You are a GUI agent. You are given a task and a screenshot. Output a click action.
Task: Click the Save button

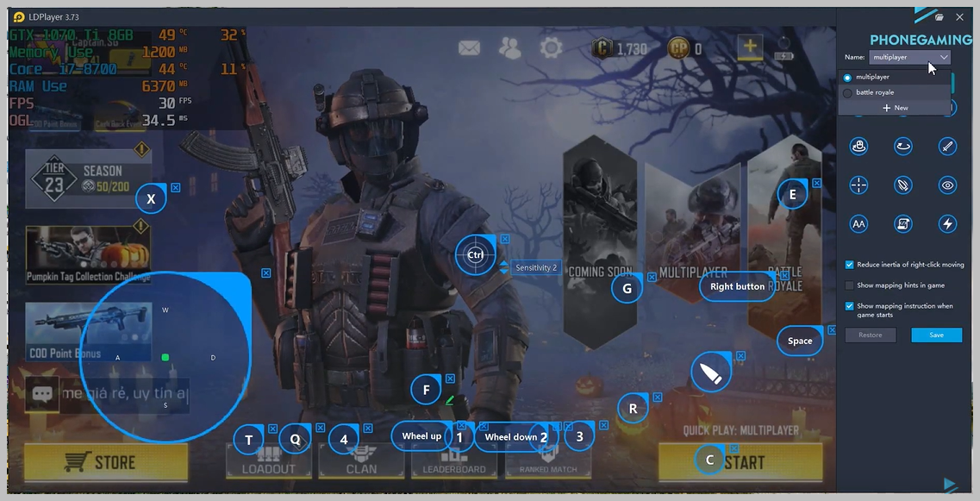(x=936, y=335)
